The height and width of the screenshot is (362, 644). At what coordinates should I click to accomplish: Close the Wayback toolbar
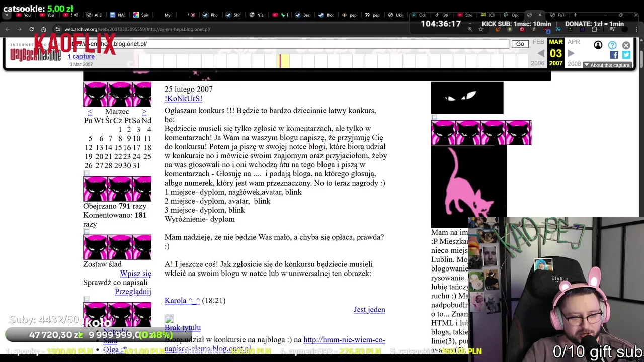tap(626, 45)
